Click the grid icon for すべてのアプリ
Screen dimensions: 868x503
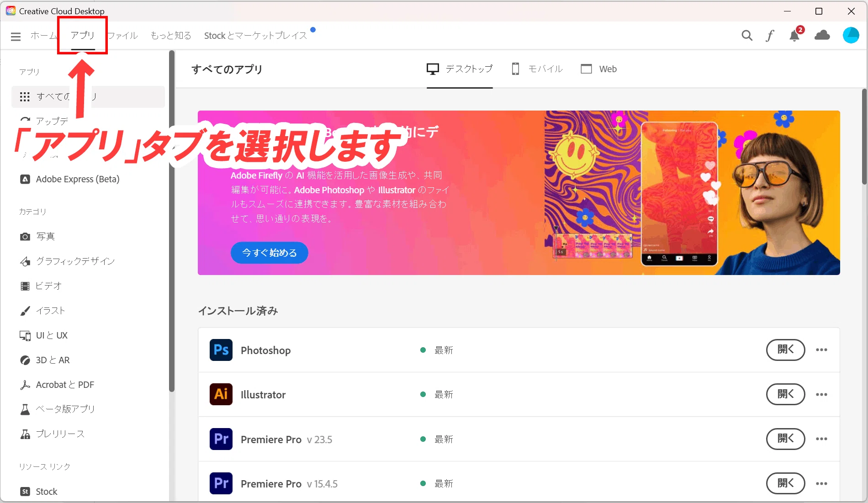[25, 97]
